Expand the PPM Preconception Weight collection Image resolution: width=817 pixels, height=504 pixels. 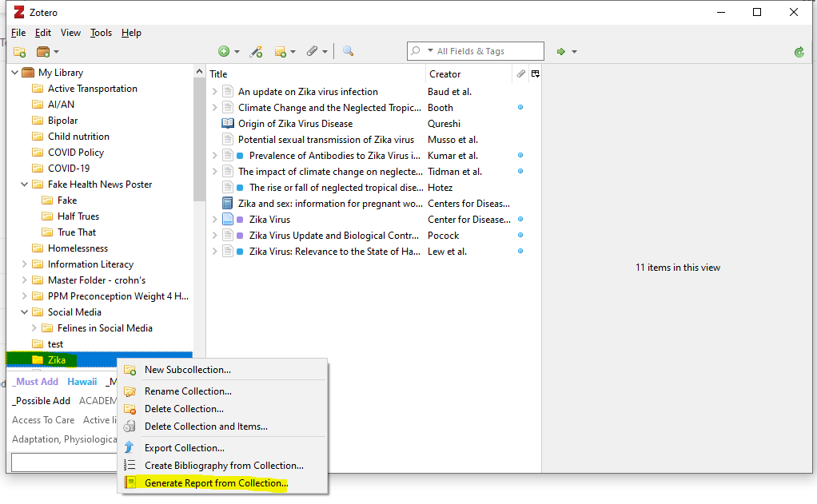(24, 296)
